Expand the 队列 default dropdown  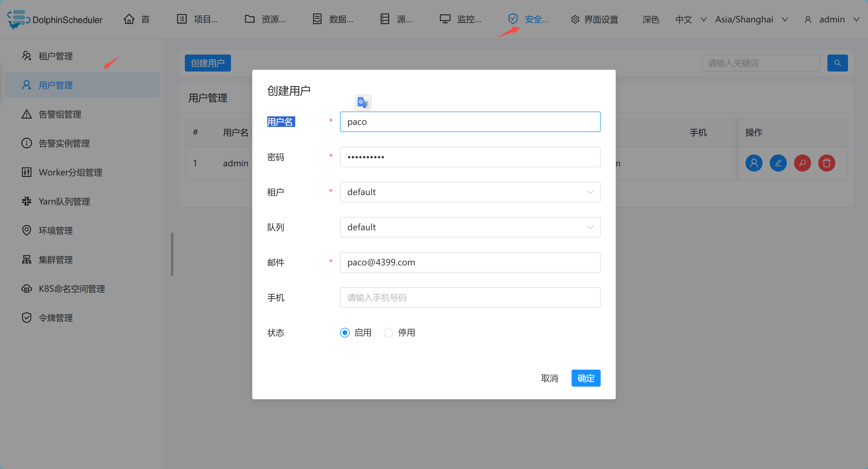[470, 227]
